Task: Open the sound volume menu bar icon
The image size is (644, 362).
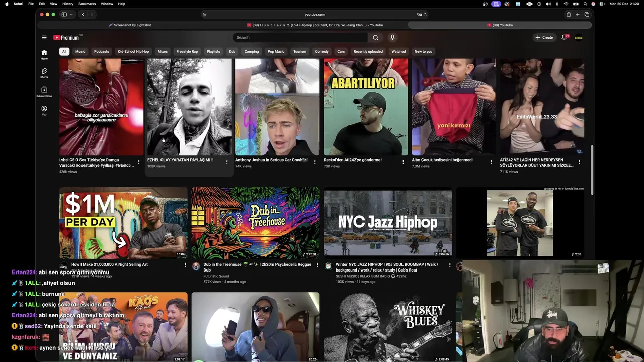Action: click(548, 4)
